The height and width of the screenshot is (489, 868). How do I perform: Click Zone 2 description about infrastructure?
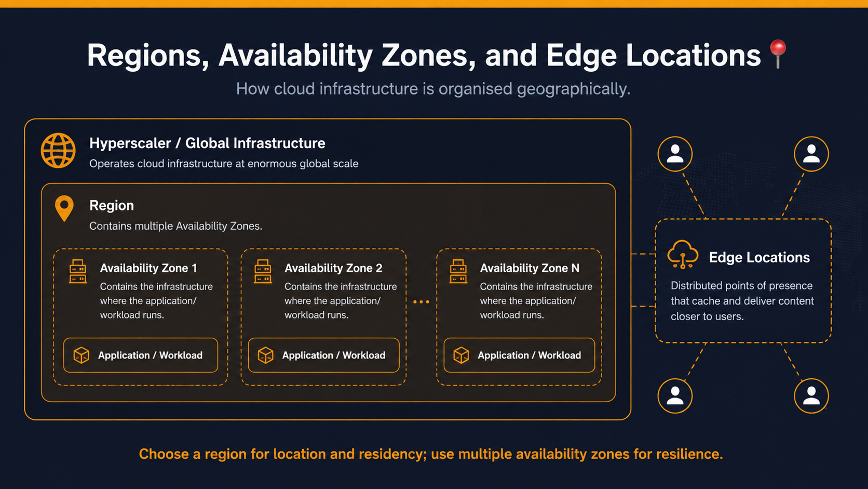pos(341,301)
